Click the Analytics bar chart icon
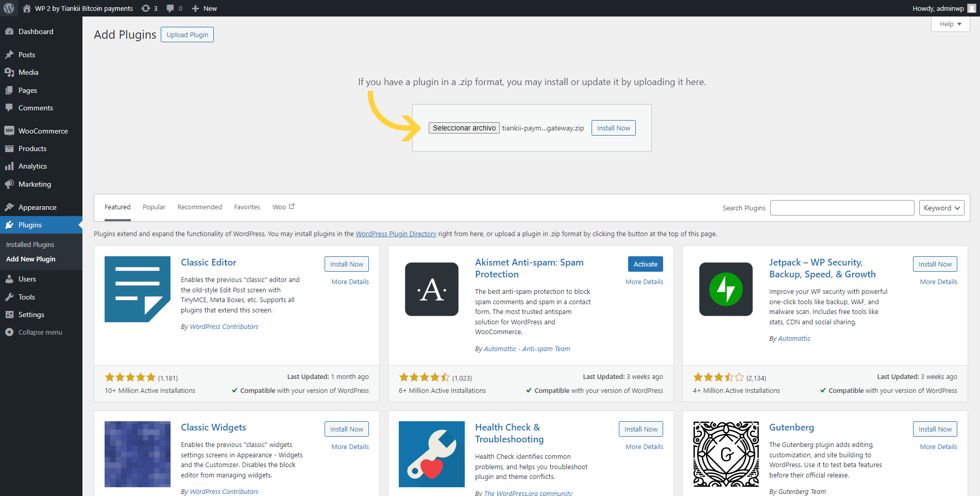This screenshot has width=980, height=496. (9, 166)
